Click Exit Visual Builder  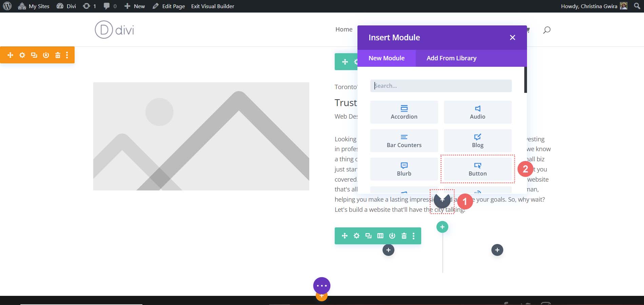point(212,6)
